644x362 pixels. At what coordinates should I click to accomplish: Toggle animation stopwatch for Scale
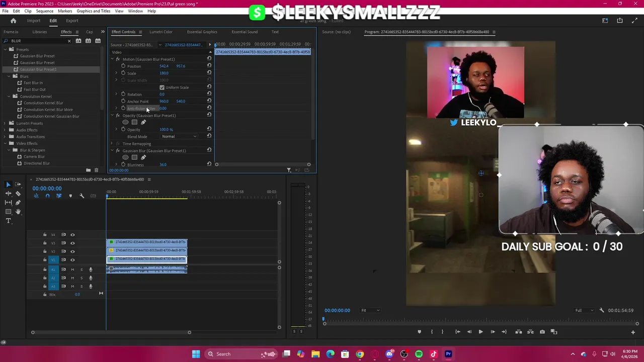(x=123, y=73)
